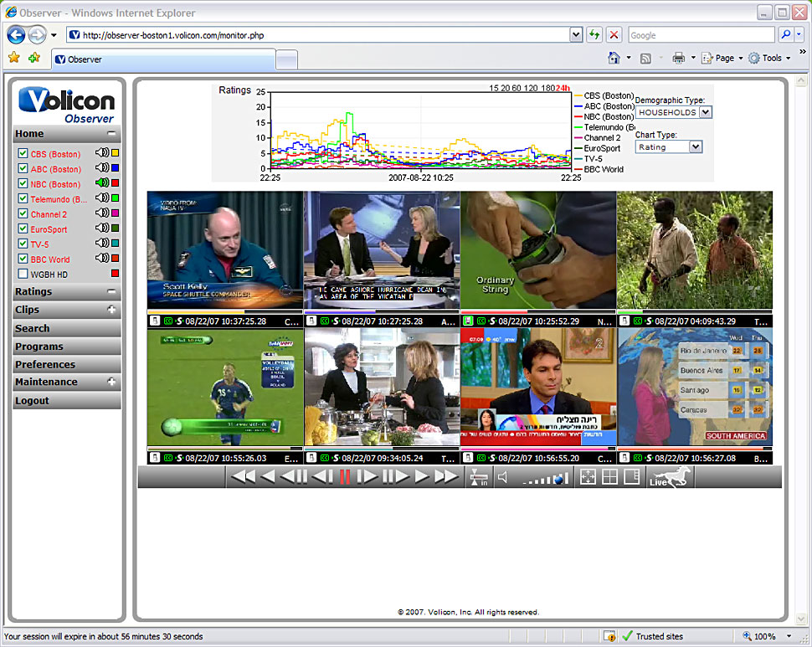Click the fast forward double-arrow button

(x=446, y=477)
